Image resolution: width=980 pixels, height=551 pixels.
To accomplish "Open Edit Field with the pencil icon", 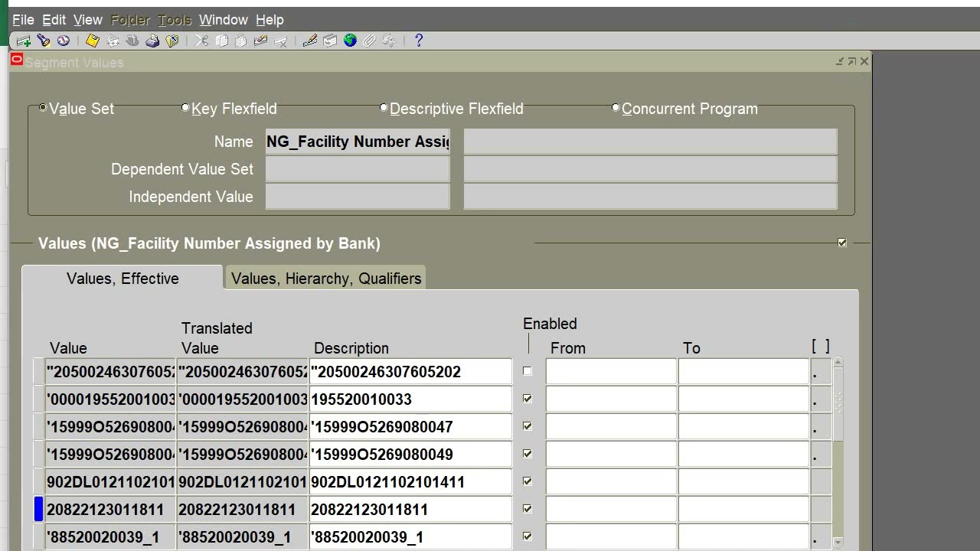I will tap(310, 41).
